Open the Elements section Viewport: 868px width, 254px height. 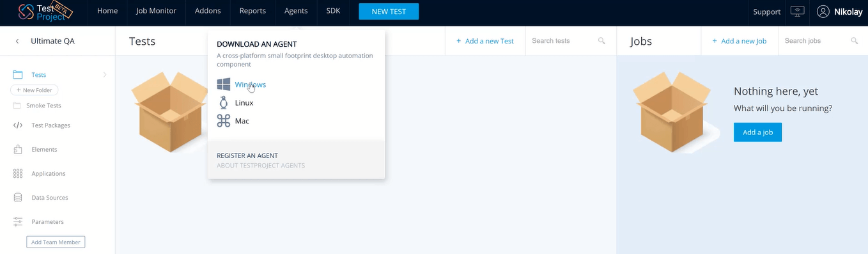coord(44,150)
